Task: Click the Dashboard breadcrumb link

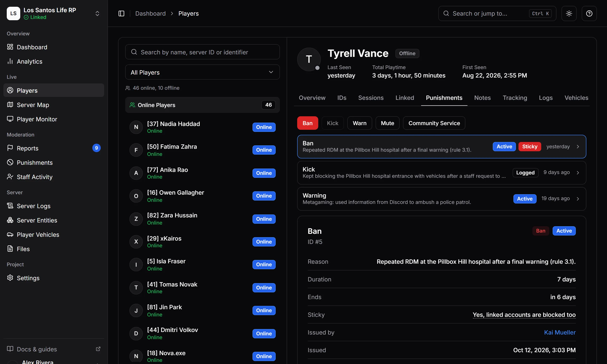Action: 150,13
